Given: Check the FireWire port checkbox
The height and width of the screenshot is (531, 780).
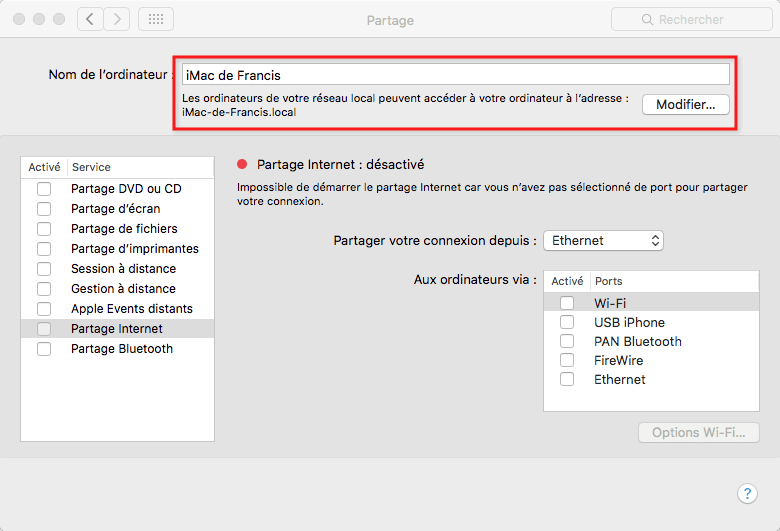Looking at the screenshot, I should click(x=567, y=360).
